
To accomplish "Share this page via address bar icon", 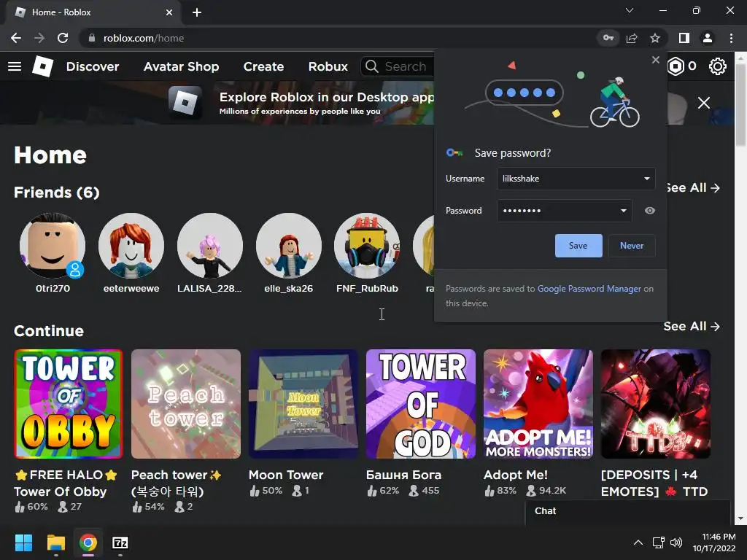I will tap(632, 38).
